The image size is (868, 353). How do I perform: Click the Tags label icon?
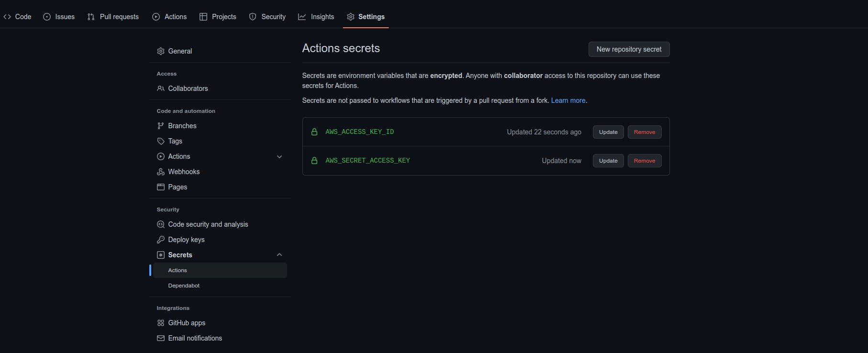161,141
